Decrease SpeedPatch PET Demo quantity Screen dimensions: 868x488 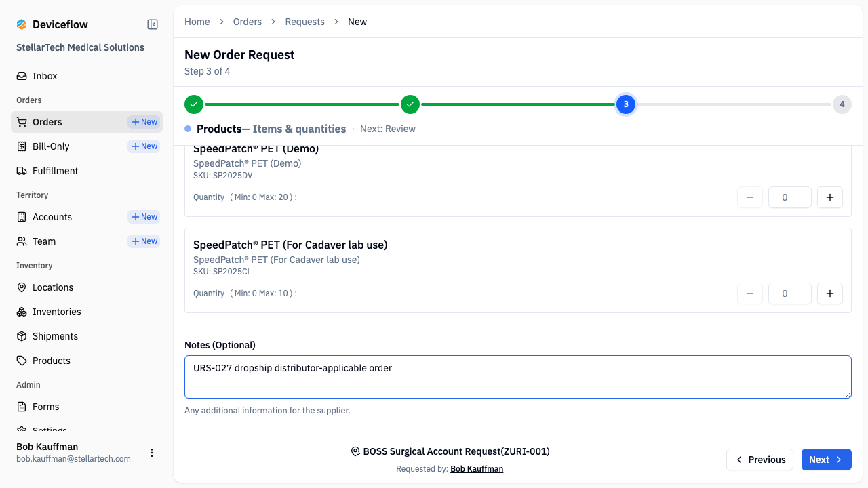coord(750,197)
